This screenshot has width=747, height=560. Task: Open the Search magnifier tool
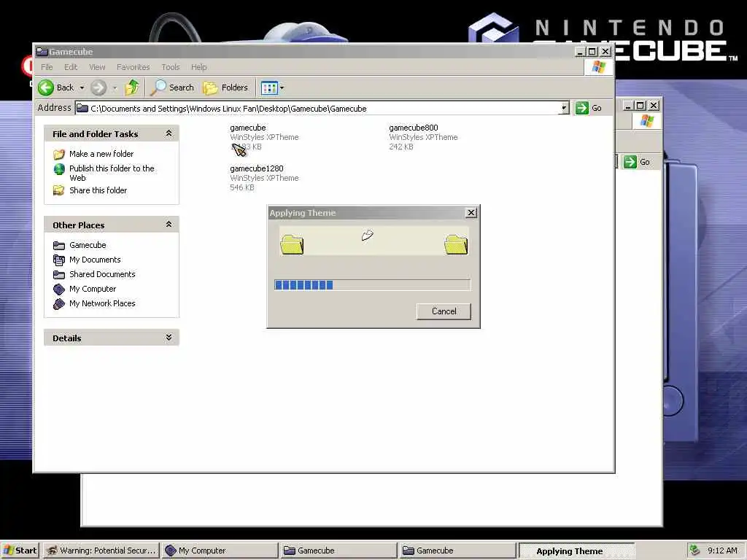pyautogui.click(x=158, y=87)
